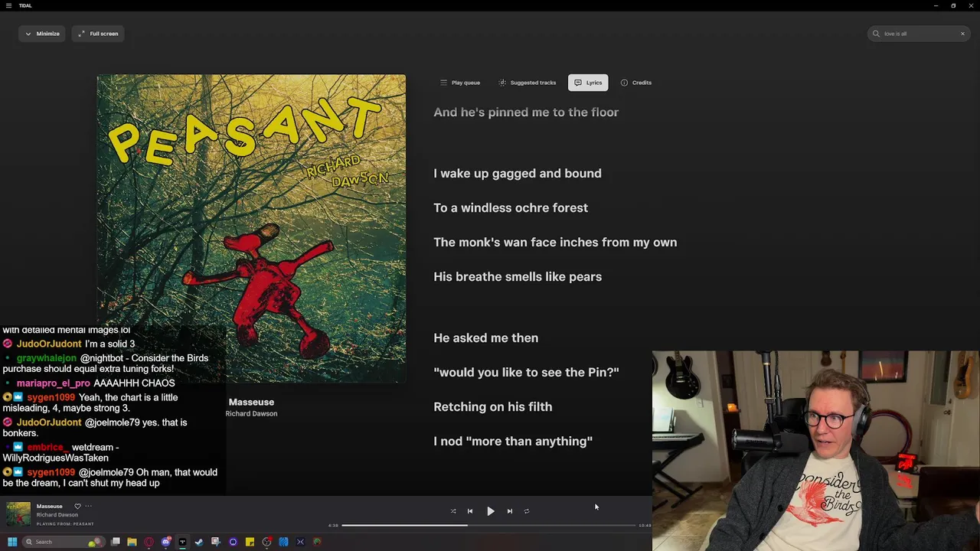Screen dimensions: 980x551
Task: Enter Full screen mode
Action: [98, 34]
